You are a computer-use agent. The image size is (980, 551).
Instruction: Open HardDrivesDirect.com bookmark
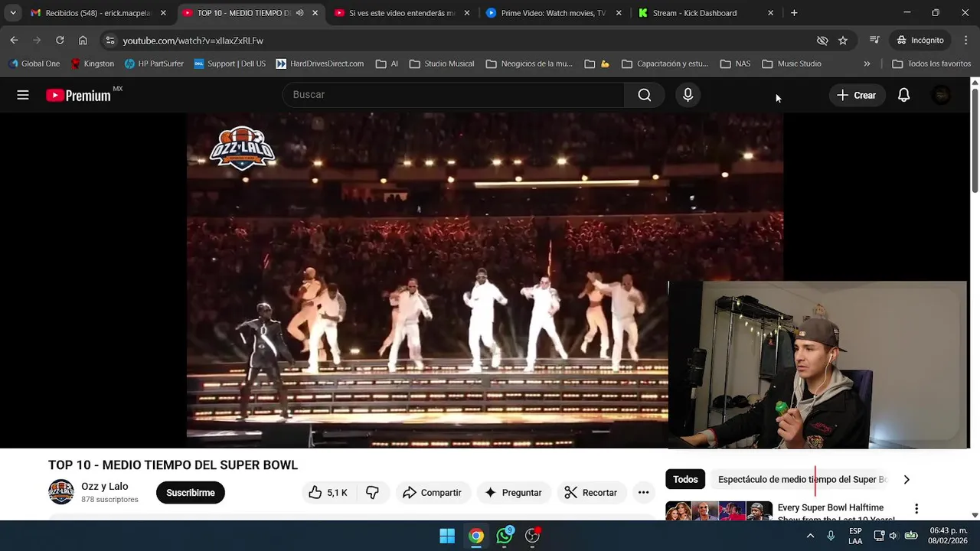coord(319,64)
